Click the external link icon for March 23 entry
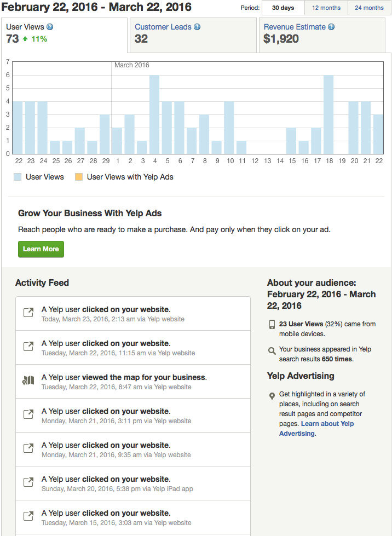Viewport: 392px width, 536px height. pyautogui.click(x=28, y=313)
